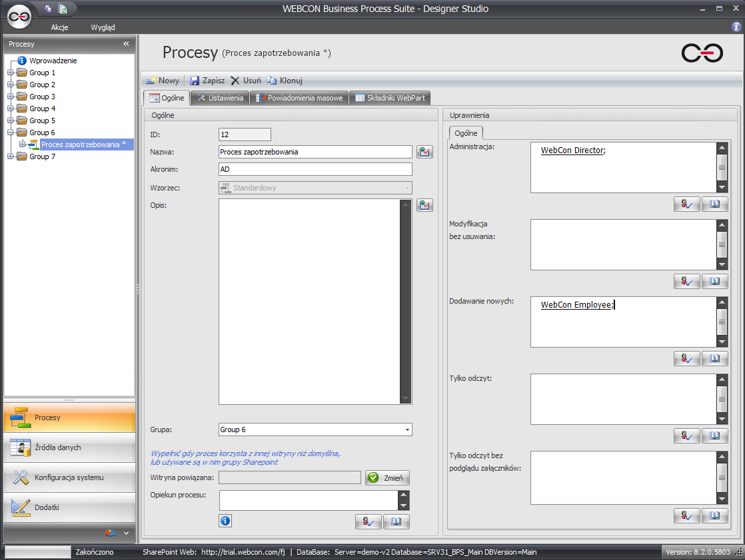The width and height of the screenshot is (745, 560).
Task: Click the small colored icon in the navigation footer
Action: coord(111,533)
